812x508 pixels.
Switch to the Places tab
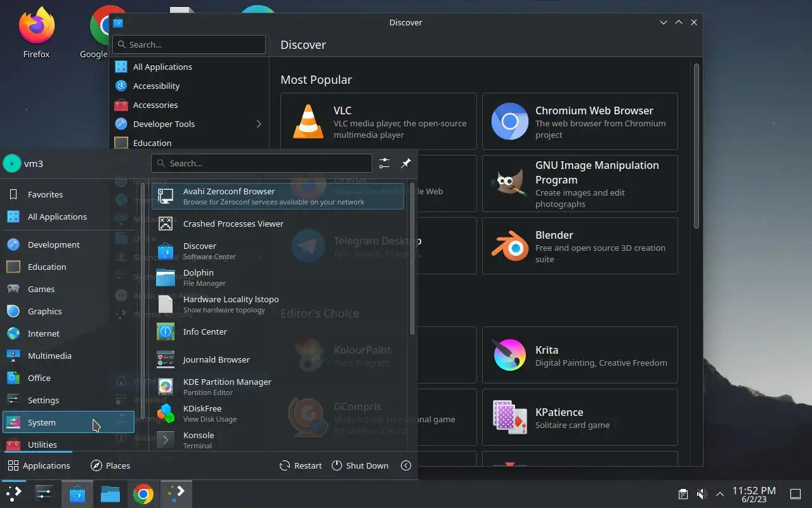[x=110, y=465]
